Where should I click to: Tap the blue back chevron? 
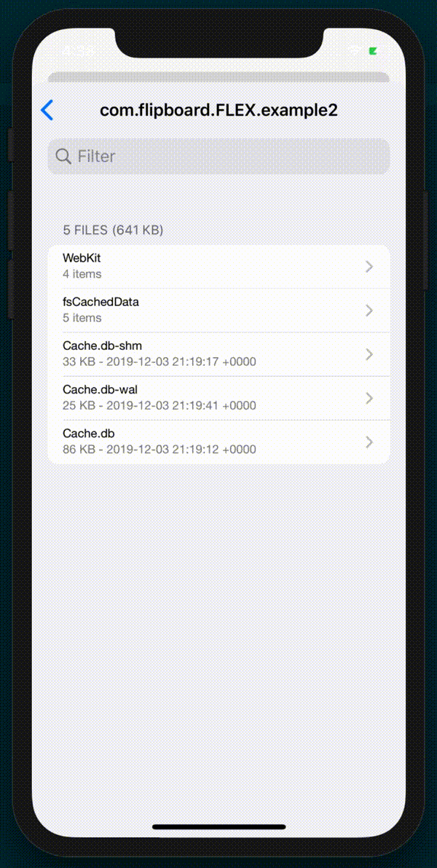coord(47,110)
